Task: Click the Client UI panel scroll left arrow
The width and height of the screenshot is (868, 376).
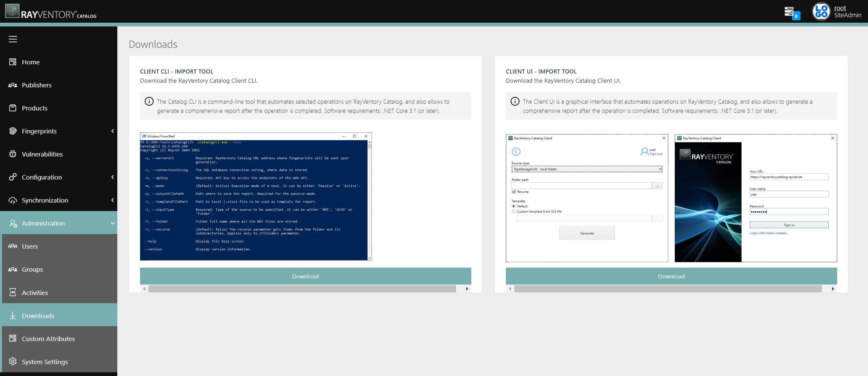Action: click(x=510, y=289)
